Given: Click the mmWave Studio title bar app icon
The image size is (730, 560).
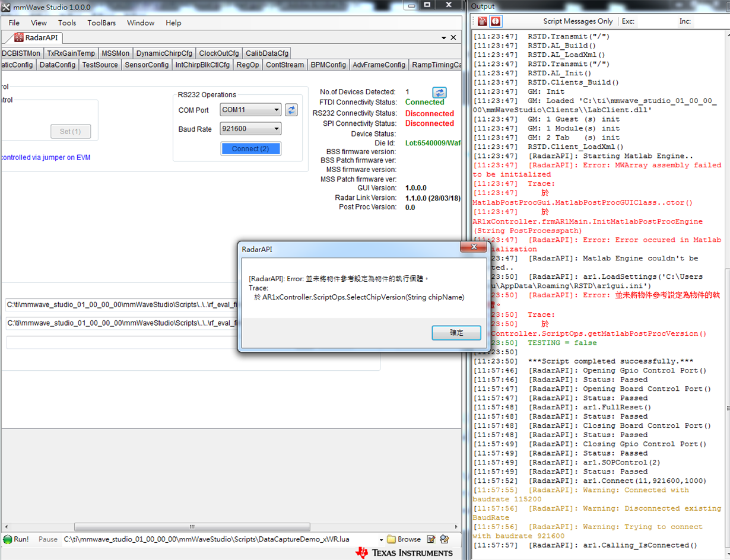Looking at the screenshot, I should [6, 6].
